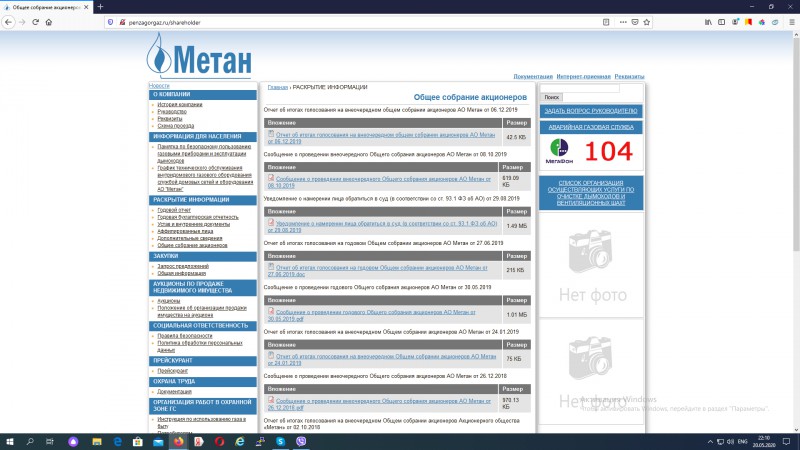Select Годовой отчет in the left sidebar
Screen dimensions: 800x450
tap(174, 210)
